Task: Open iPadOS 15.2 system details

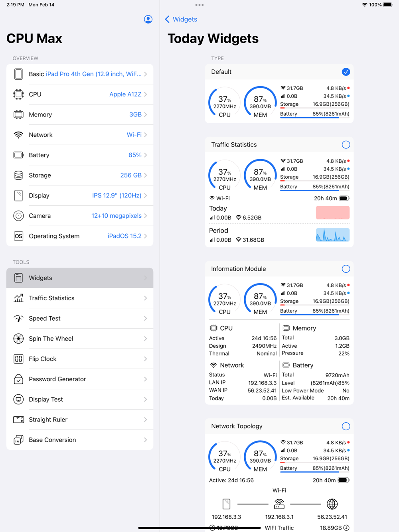Action: click(x=124, y=236)
